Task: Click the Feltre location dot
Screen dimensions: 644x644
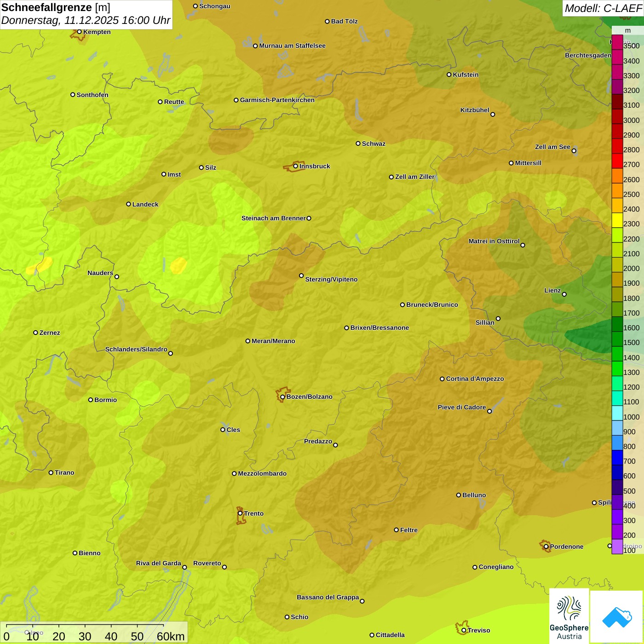Action: [396, 530]
